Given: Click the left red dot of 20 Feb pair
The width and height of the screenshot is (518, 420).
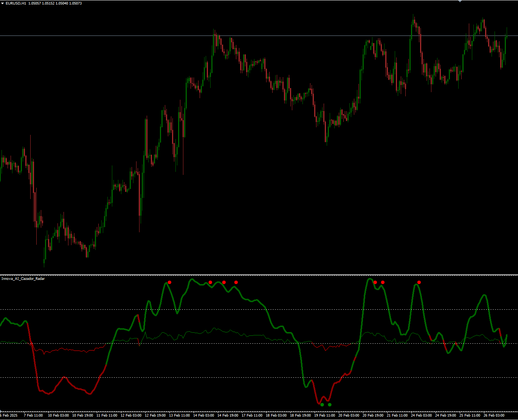Looking at the screenshot, I should [x=375, y=282].
